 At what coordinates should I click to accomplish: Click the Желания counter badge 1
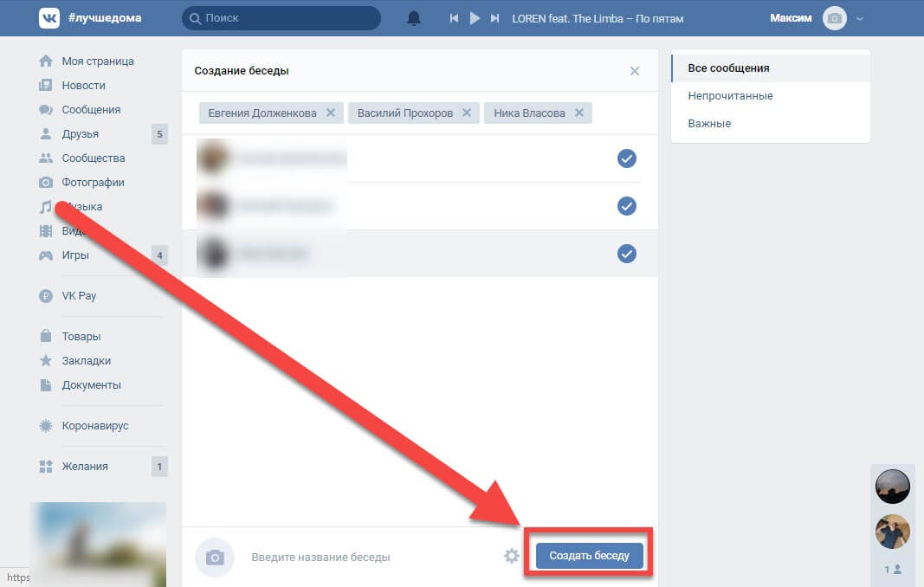pos(159,466)
